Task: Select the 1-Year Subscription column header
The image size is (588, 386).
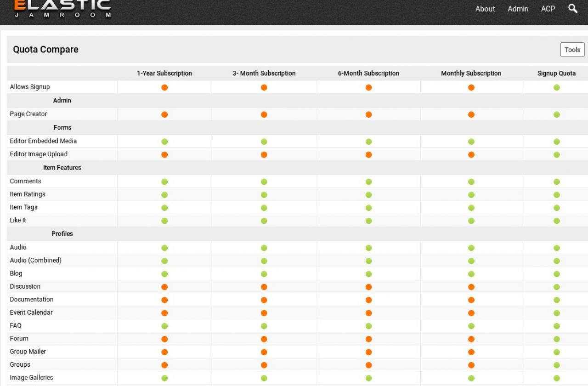Action: click(x=164, y=74)
